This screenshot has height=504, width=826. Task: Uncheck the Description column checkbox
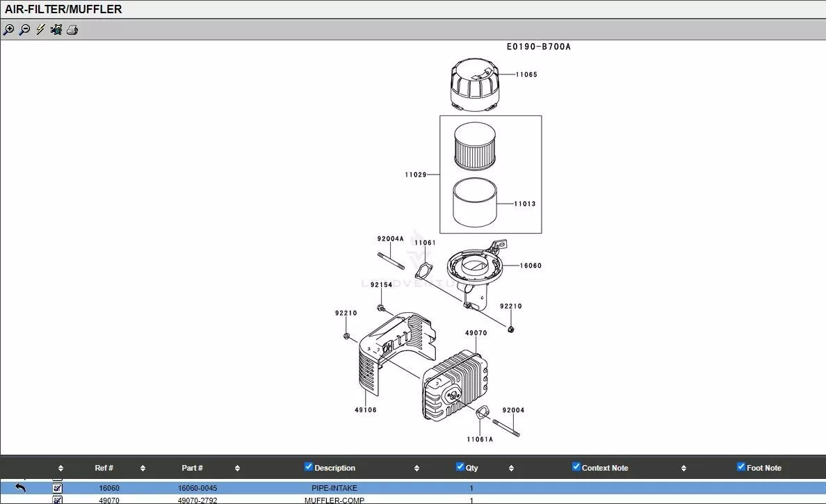point(309,467)
